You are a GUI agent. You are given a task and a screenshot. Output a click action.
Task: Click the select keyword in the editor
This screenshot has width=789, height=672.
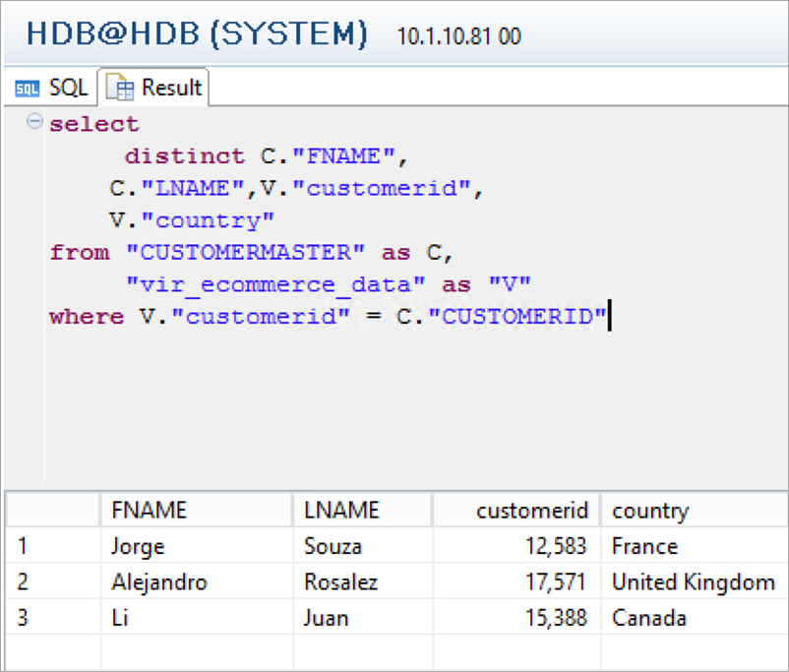94,124
